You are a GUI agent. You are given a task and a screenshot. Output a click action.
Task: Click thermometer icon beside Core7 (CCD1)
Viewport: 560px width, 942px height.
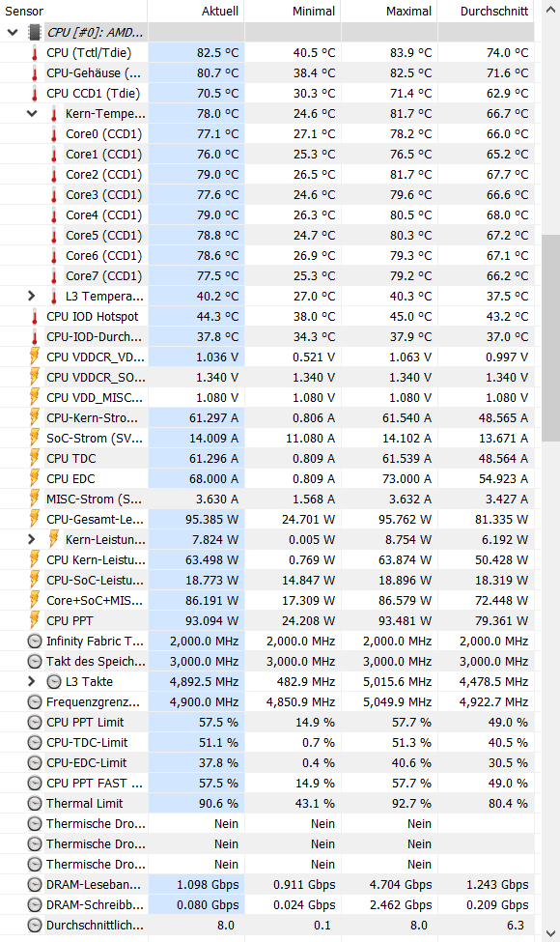(53, 276)
